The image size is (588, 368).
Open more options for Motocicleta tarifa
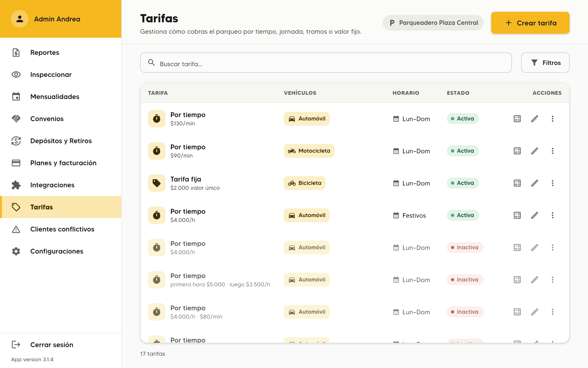pyautogui.click(x=552, y=151)
